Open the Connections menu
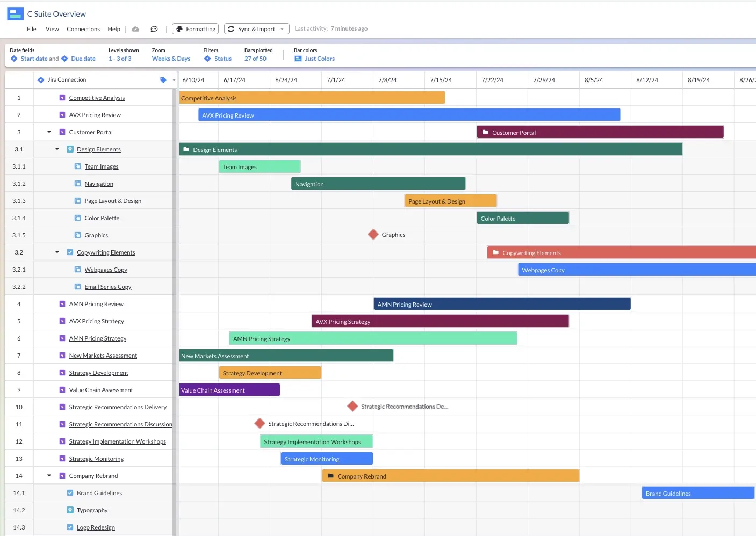 (83, 29)
